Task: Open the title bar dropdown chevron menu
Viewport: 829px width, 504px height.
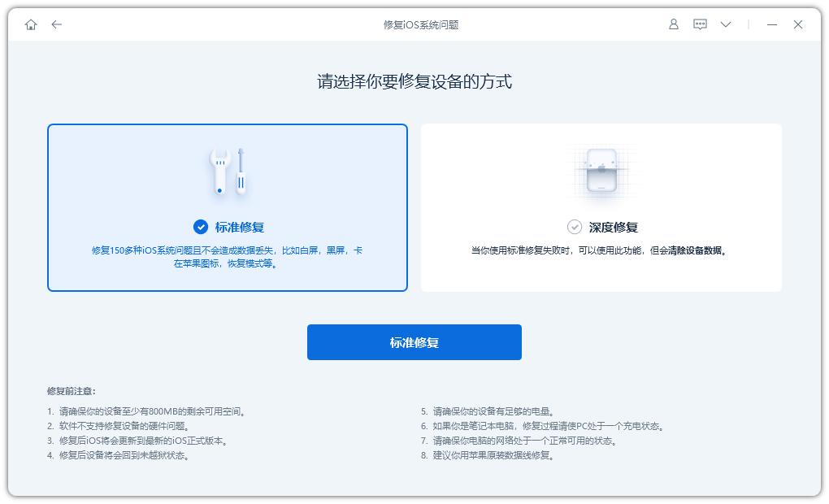Action: (x=725, y=24)
